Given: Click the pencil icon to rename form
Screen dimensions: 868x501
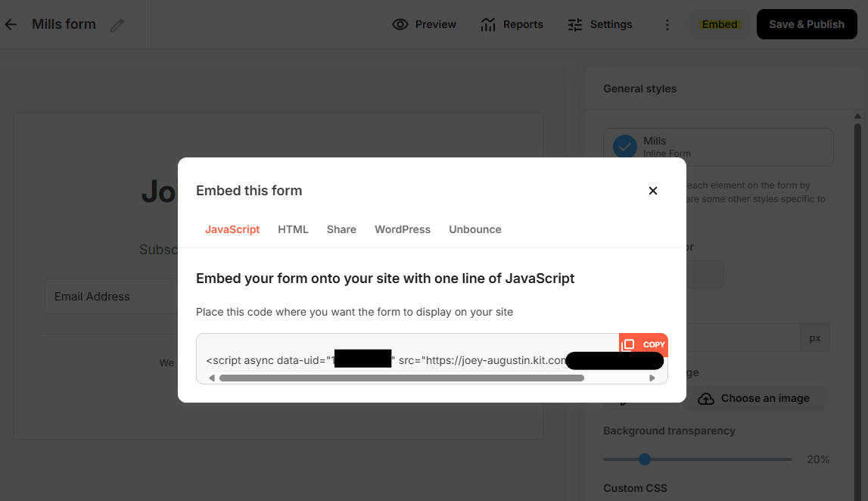Looking at the screenshot, I should [x=117, y=25].
